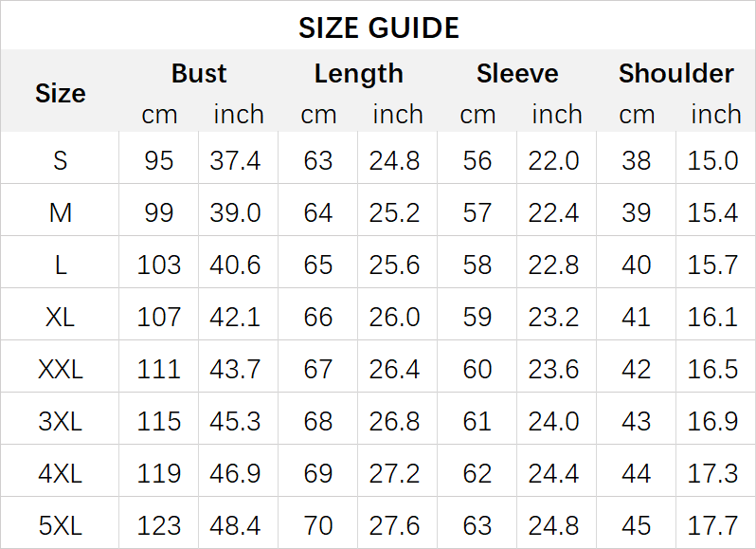Select the 103 cm bust cell
The height and width of the screenshot is (549, 756).
(x=159, y=265)
